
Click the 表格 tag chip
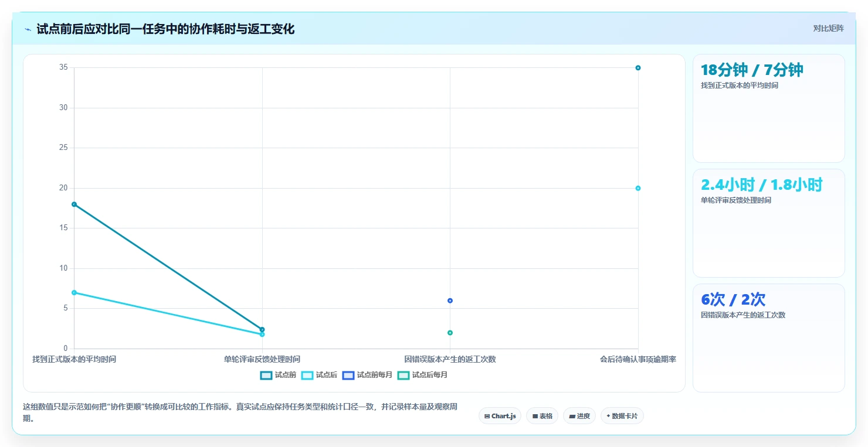point(542,416)
